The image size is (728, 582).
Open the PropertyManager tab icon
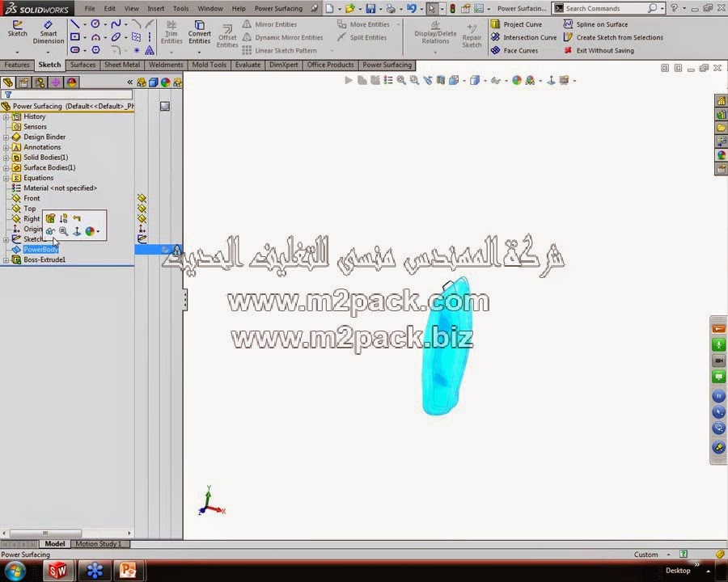click(23, 82)
